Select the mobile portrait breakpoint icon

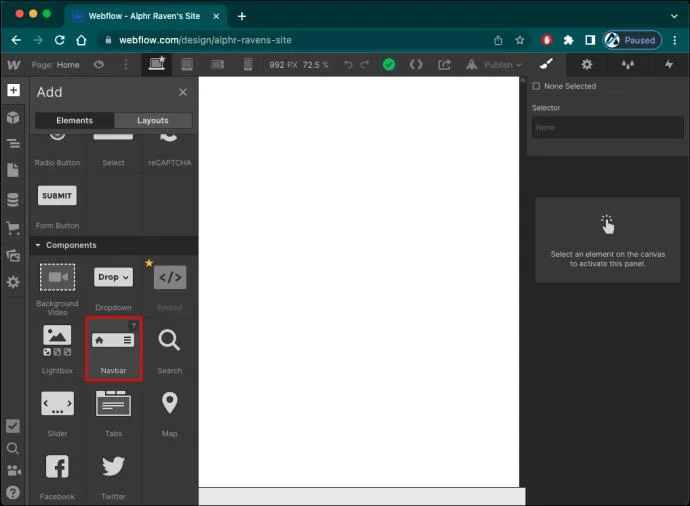[248, 65]
